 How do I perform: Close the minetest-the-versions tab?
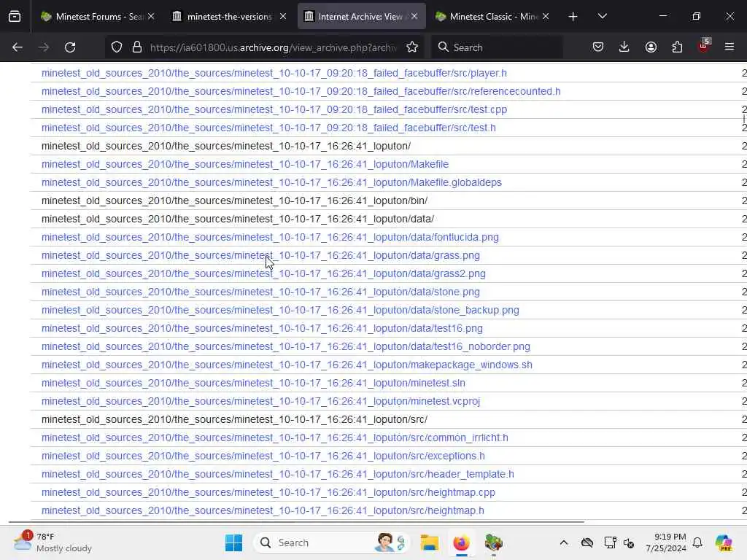pos(283,17)
